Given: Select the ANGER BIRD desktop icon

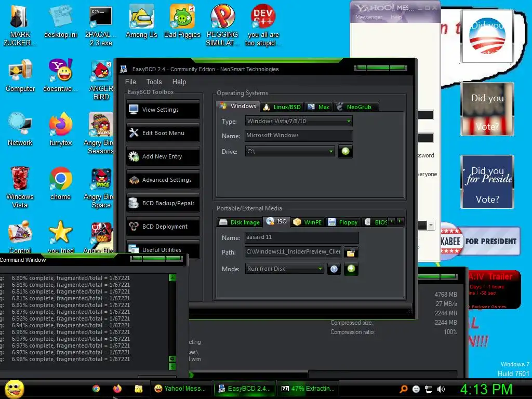Looking at the screenshot, I should 101,80.
